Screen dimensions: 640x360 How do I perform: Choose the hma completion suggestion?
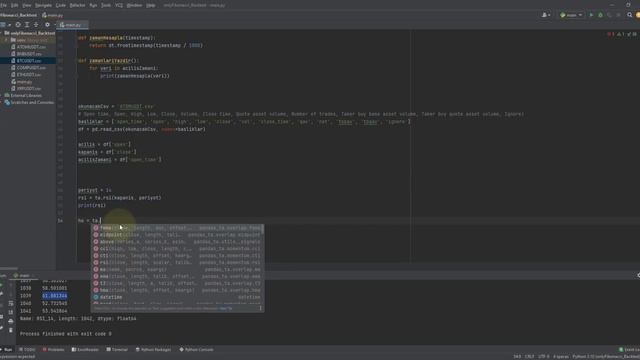click(x=177, y=290)
